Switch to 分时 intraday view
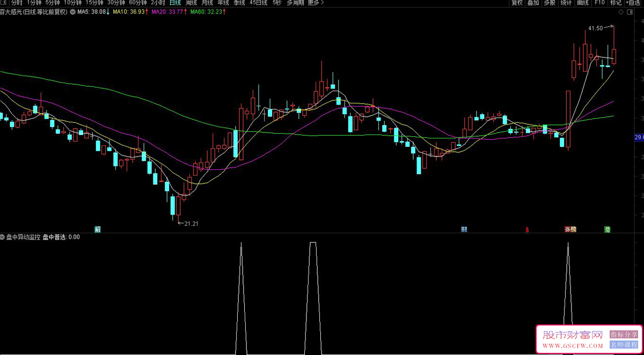The height and width of the screenshot is (355, 644). pyautogui.click(x=17, y=3)
